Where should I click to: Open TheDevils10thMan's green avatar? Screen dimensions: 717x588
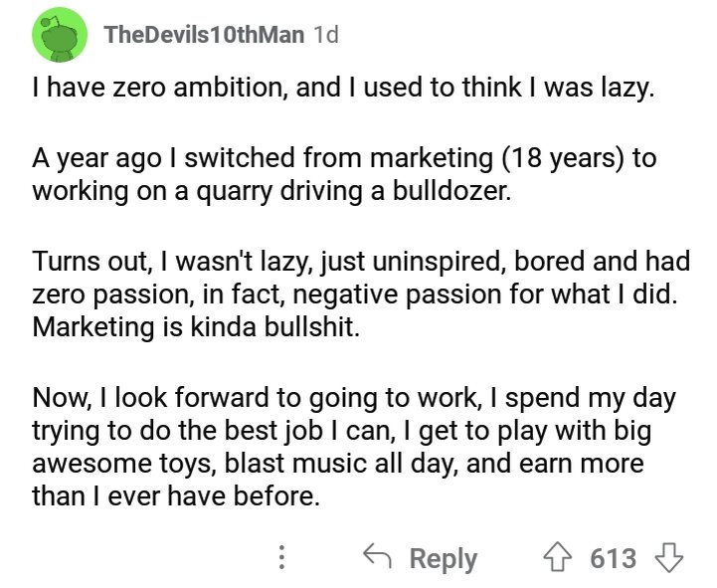click(x=60, y=35)
